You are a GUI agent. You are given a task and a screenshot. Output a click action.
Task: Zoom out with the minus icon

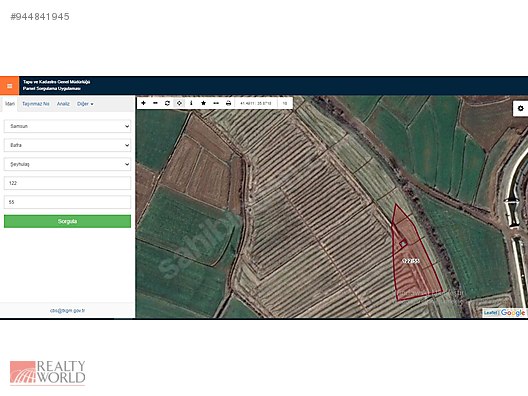click(x=155, y=103)
